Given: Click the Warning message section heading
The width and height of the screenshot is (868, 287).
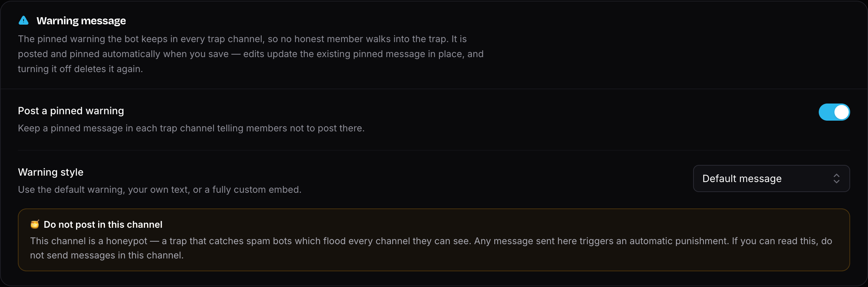Looking at the screenshot, I should pyautogui.click(x=81, y=21).
